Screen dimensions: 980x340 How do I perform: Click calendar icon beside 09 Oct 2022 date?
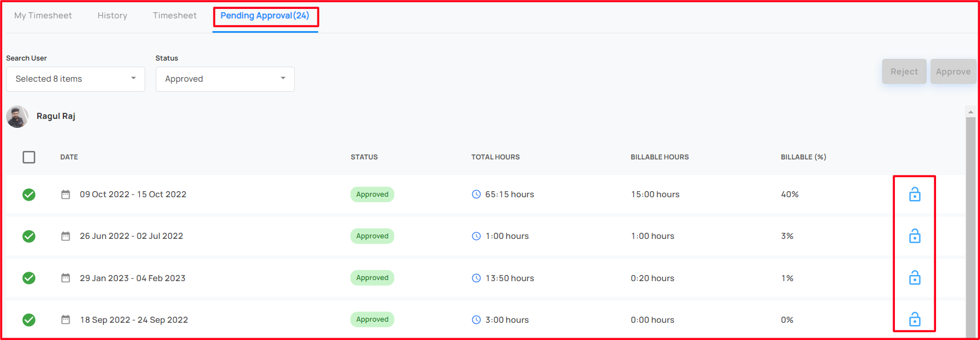tap(66, 194)
